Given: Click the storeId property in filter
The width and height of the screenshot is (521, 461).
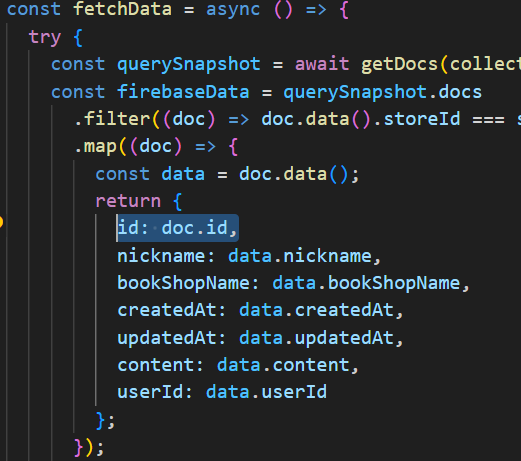Looking at the screenshot, I should point(422,119).
